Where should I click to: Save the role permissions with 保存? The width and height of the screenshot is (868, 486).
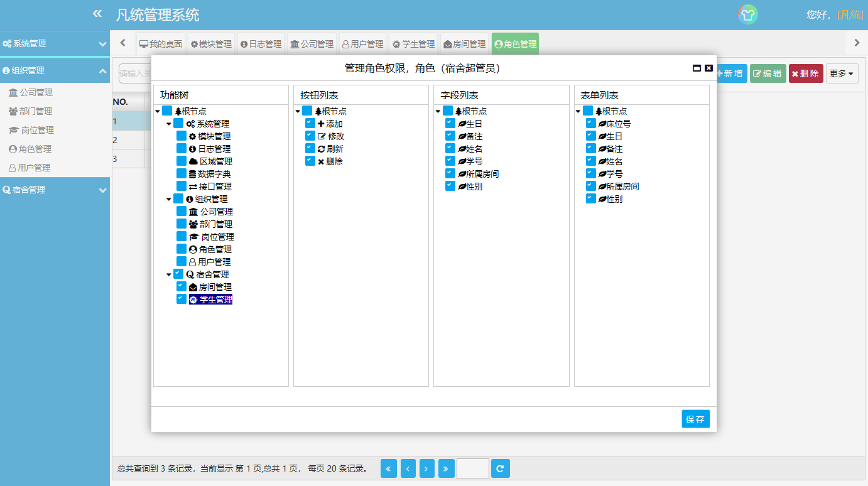point(696,419)
